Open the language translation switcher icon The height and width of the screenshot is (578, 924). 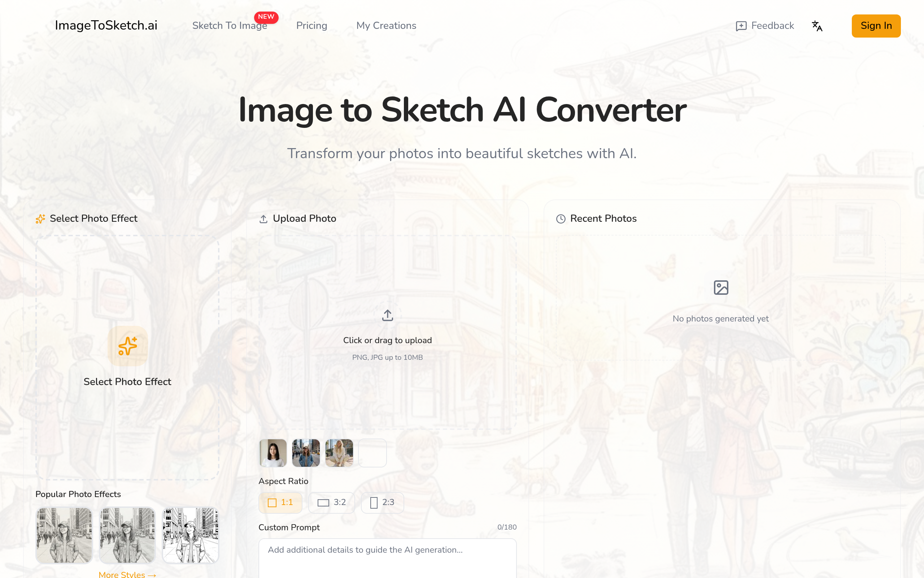coord(817,26)
